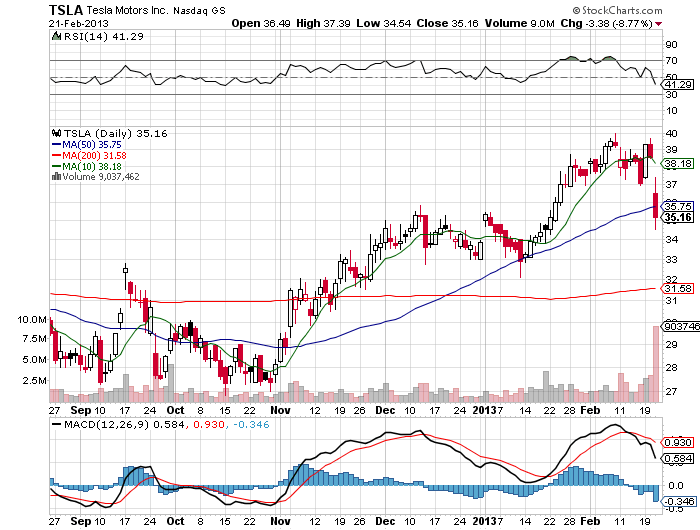Image resolution: width=700 pixels, height=530 pixels.
Task: Click the blue boxed 35.75 price axis marker
Action: point(679,206)
